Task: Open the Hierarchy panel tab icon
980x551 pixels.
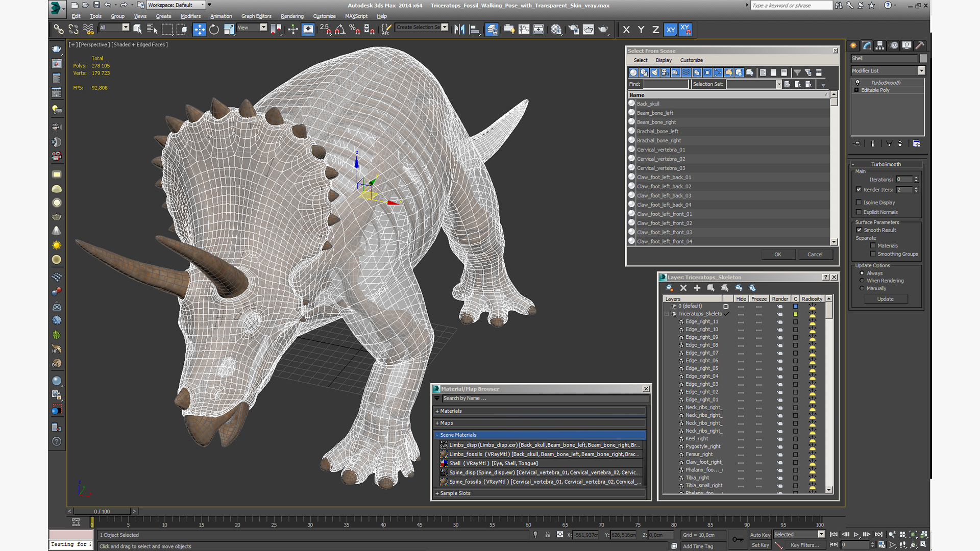Action: pyautogui.click(x=880, y=45)
